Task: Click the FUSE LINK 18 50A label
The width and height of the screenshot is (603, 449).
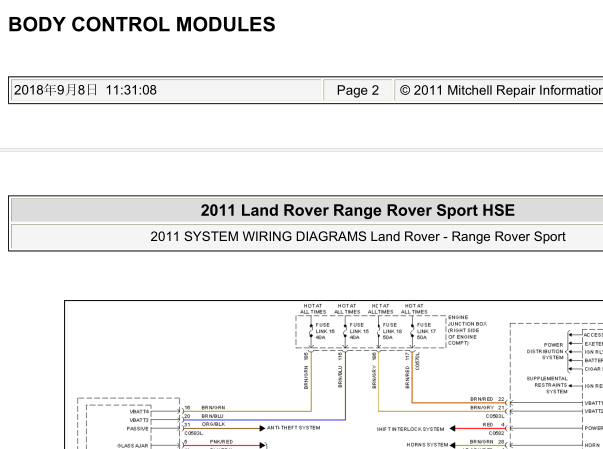Action: pyautogui.click(x=392, y=331)
